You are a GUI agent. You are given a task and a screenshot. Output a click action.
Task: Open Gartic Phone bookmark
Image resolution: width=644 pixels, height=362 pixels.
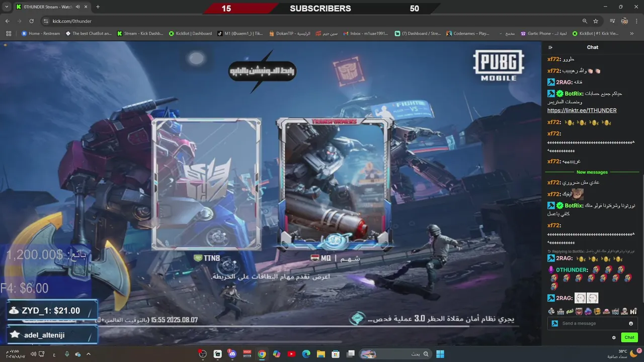tap(543, 34)
